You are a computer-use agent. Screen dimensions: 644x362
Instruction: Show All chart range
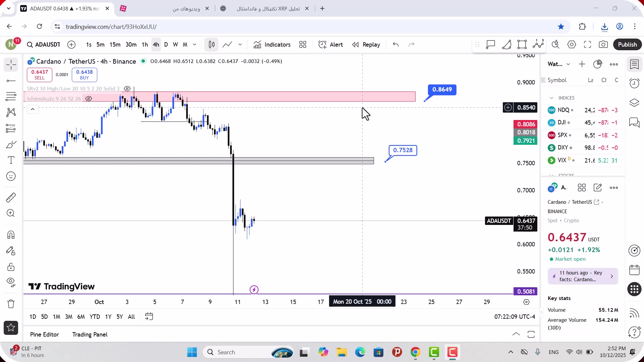(x=131, y=317)
